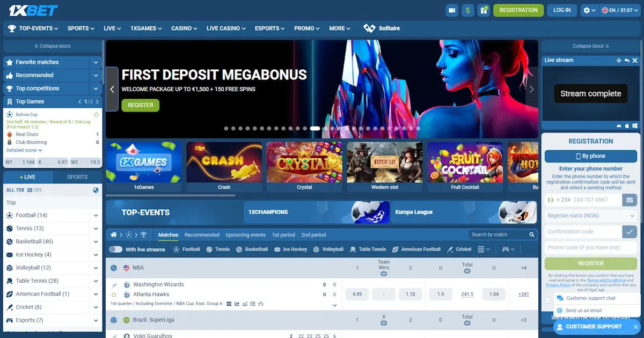The width and height of the screenshot is (644, 338).
Task: Toggle the With live streams switch
Action: coord(116,249)
